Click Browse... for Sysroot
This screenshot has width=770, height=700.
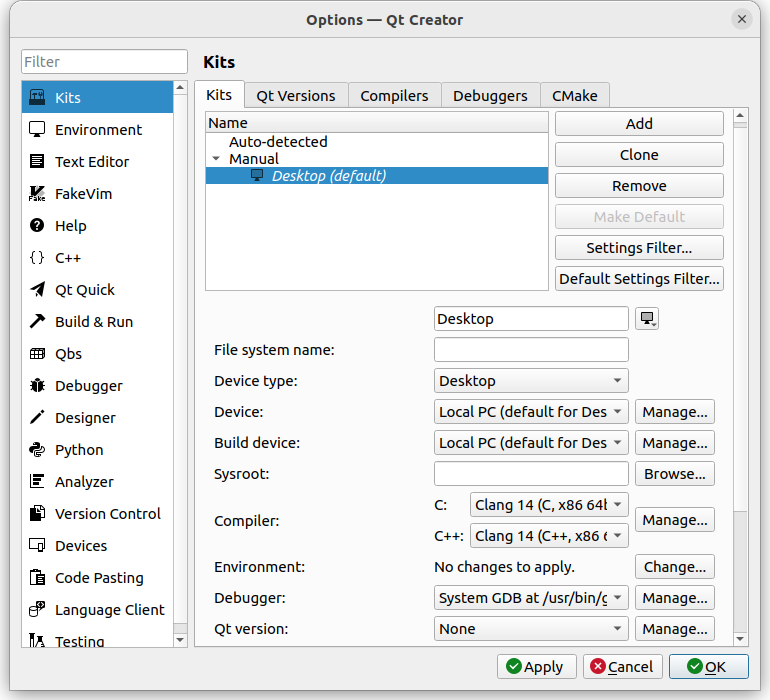pyautogui.click(x=675, y=474)
